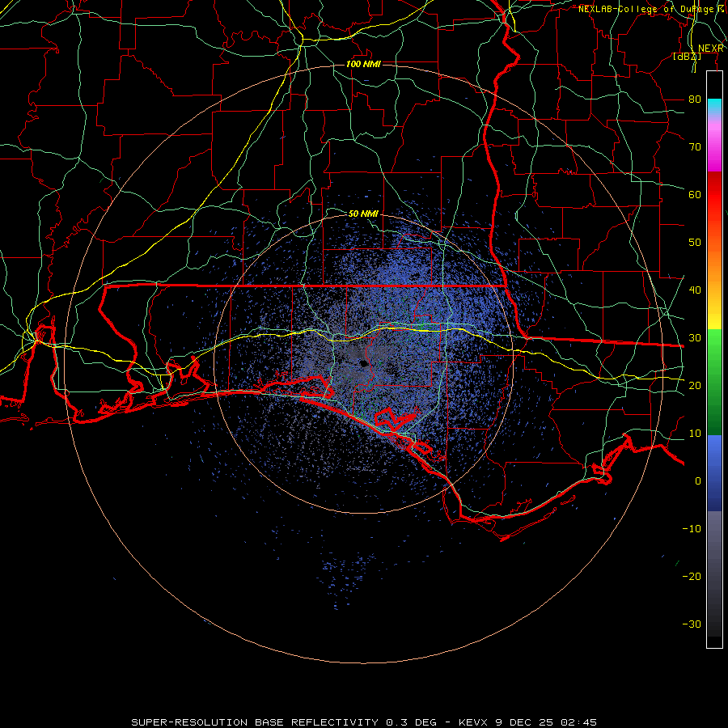Click the "50 NMI" range ring label
Viewport: 728px width, 728px height.
click(363, 214)
